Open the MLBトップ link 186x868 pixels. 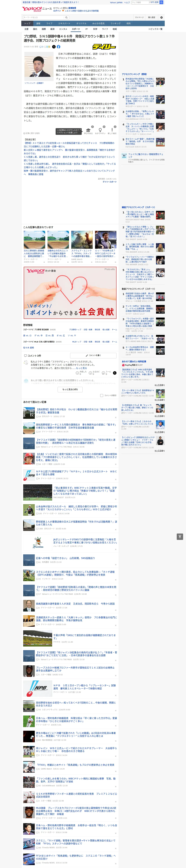click(77, 342)
